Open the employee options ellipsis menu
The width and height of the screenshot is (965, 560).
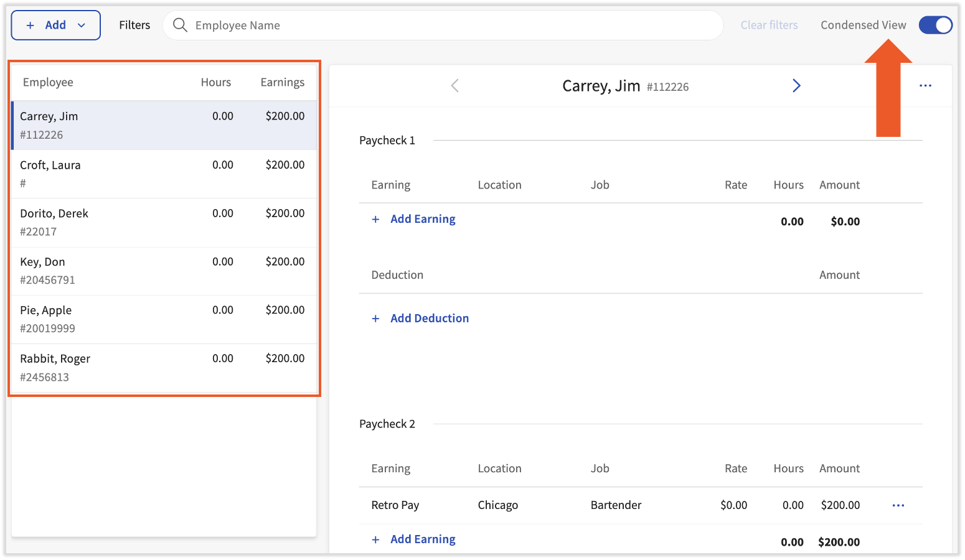tap(925, 86)
